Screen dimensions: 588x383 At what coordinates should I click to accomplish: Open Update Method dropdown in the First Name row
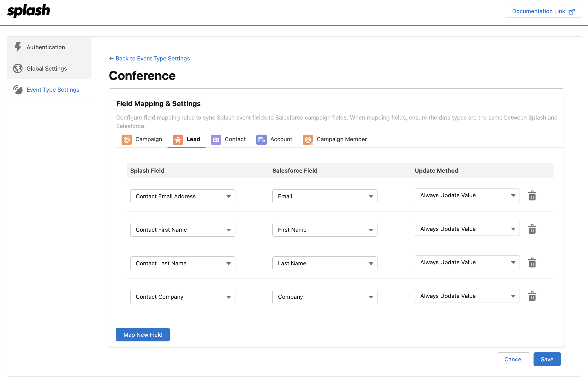[467, 229]
